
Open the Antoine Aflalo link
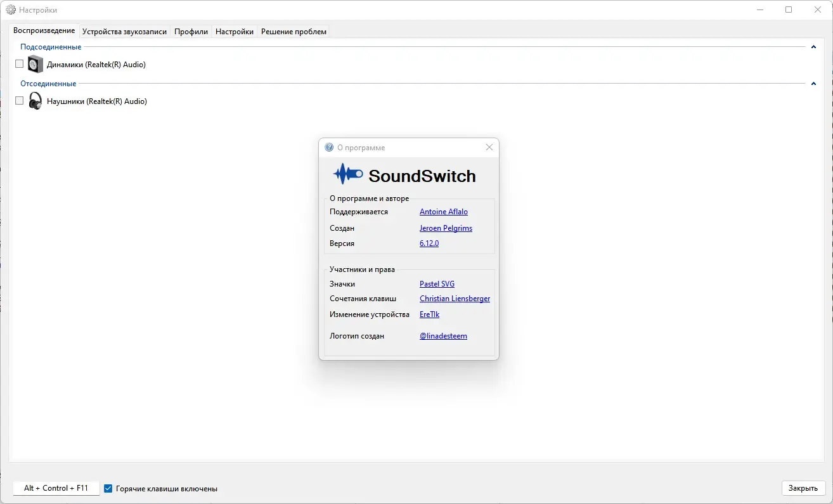tap(444, 212)
